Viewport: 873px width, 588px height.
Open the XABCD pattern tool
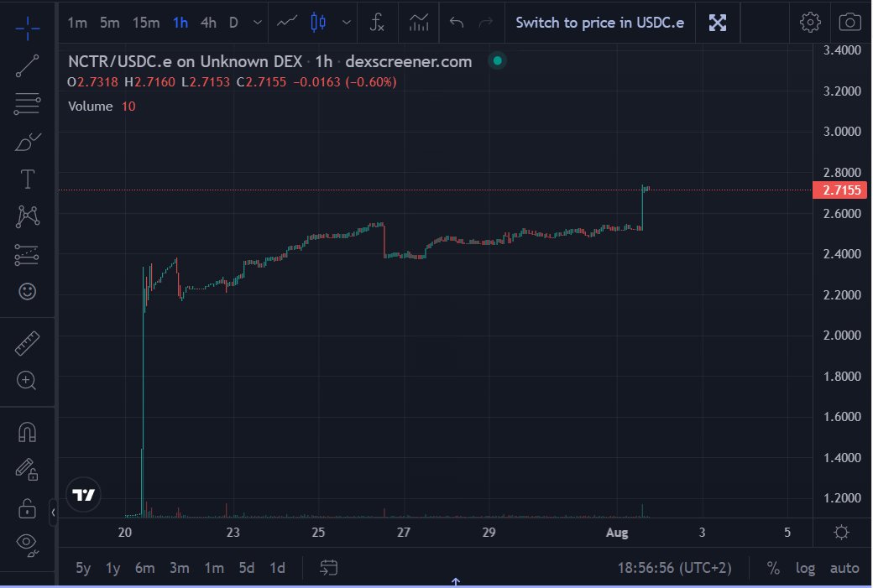27,216
